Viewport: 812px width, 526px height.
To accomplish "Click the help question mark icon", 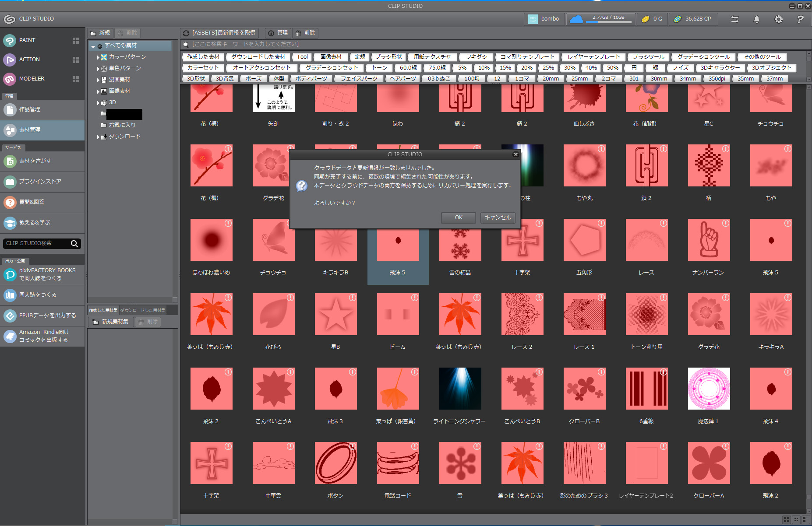I will [800, 19].
